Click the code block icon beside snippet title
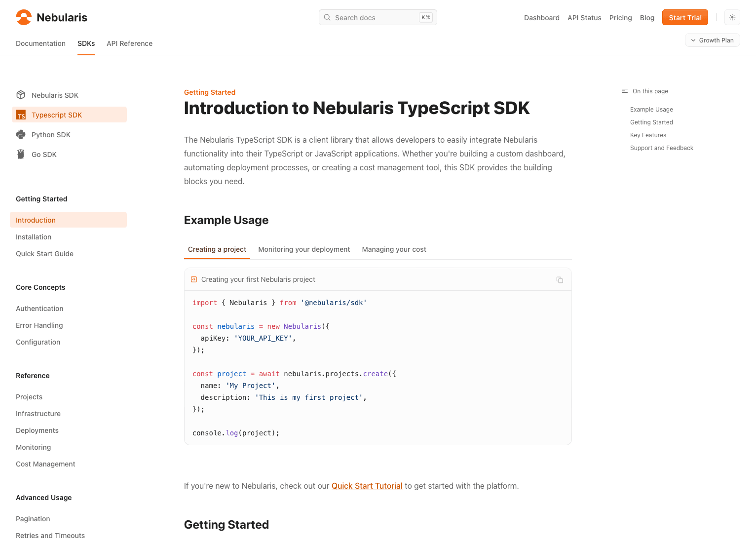The height and width of the screenshot is (542, 756). click(194, 279)
